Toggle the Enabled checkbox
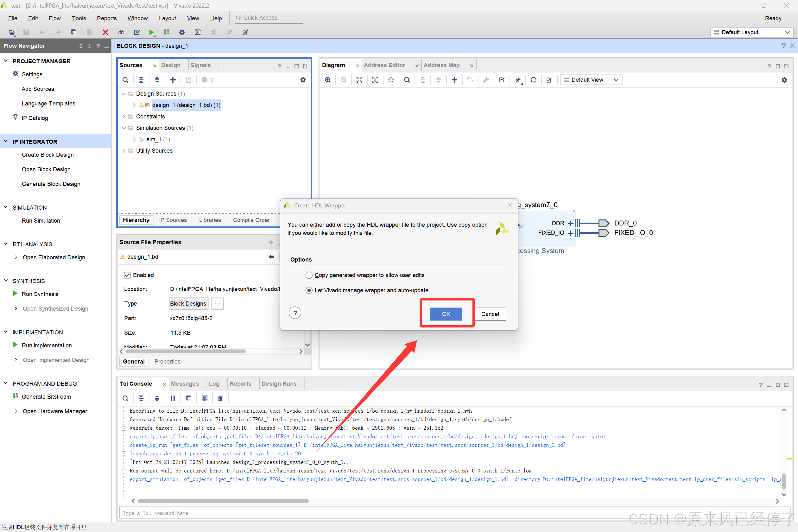This screenshot has height=532, width=798. pyautogui.click(x=127, y=275)
